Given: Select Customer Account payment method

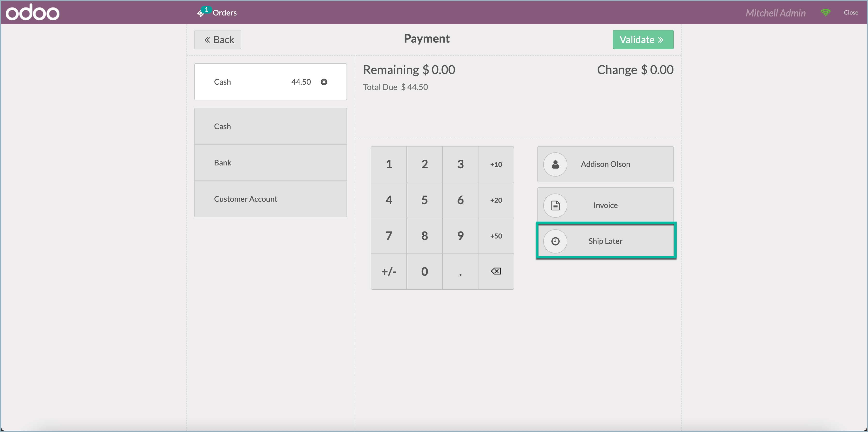Looking at the screenshot, I should (x=270, y=199).
